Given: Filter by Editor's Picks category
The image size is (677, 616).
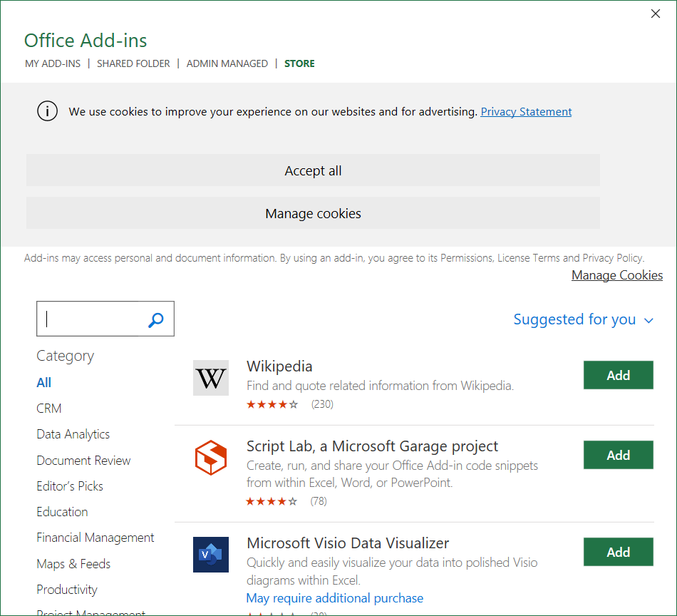Looking at the screenshot, I should point(70,486).
